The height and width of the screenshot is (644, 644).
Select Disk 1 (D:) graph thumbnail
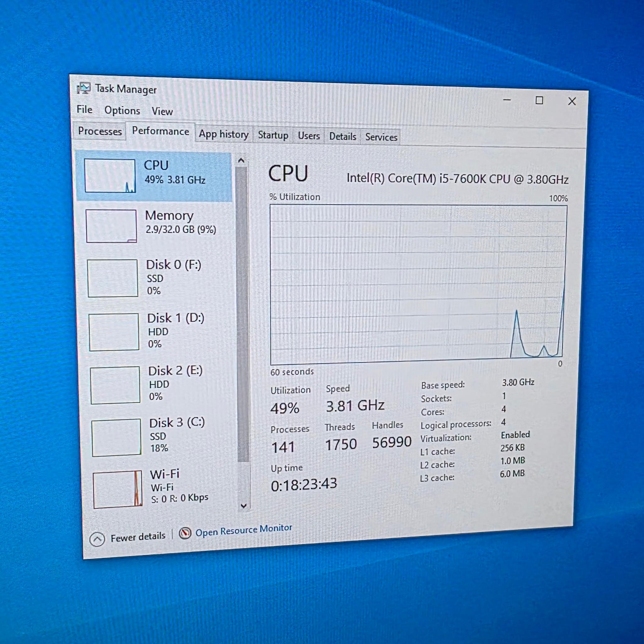(x=114, y=332)
